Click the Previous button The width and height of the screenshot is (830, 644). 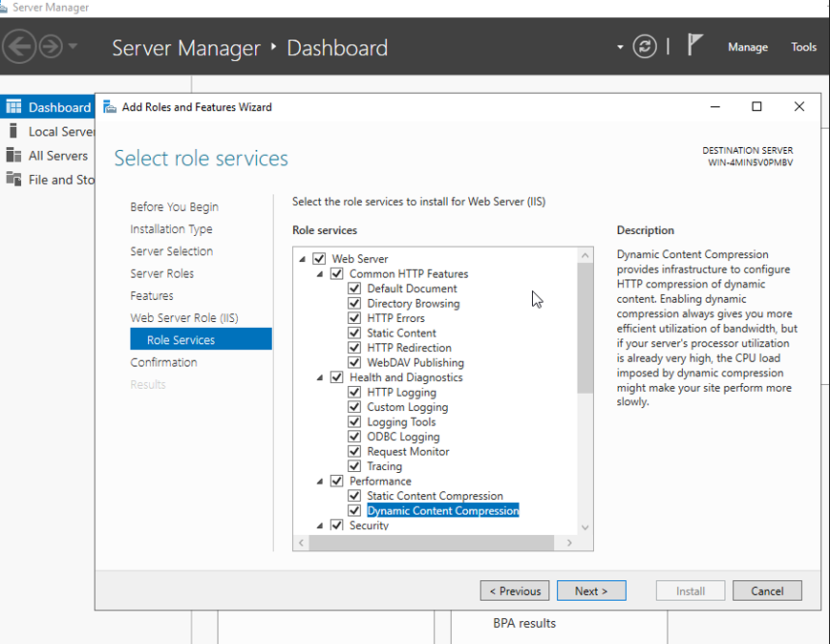(515, 591)
